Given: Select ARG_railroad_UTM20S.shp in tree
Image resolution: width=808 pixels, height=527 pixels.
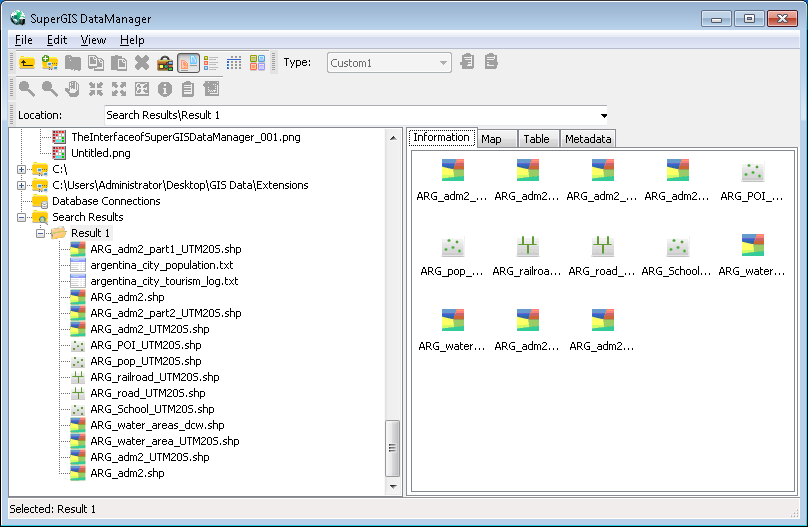Looking at the screenshot, I should [155, 377].
